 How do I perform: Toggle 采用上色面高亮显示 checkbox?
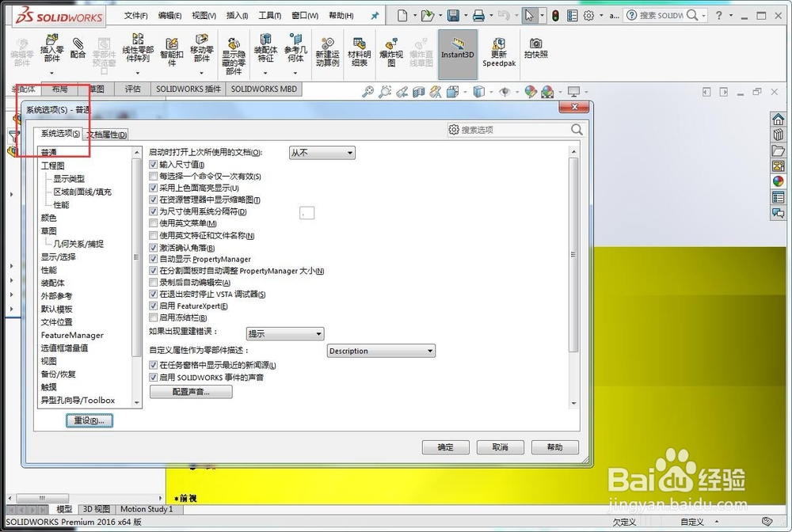coord(154,188)
